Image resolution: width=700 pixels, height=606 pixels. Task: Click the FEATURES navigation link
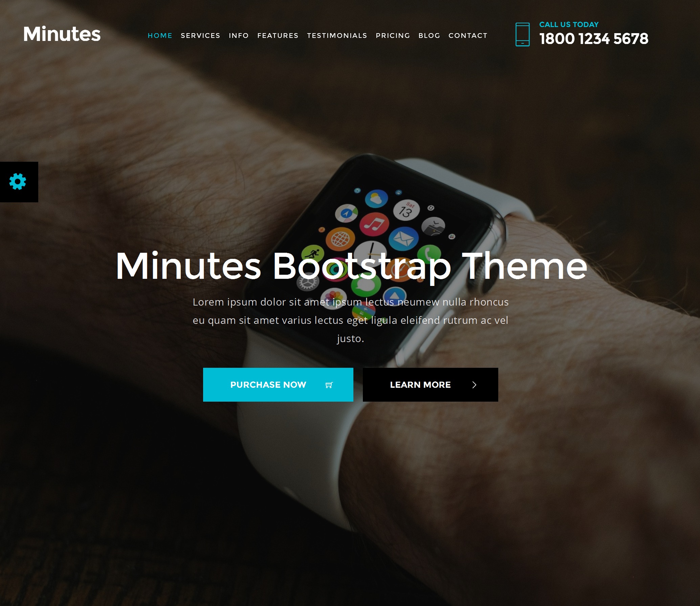[277, 35]
